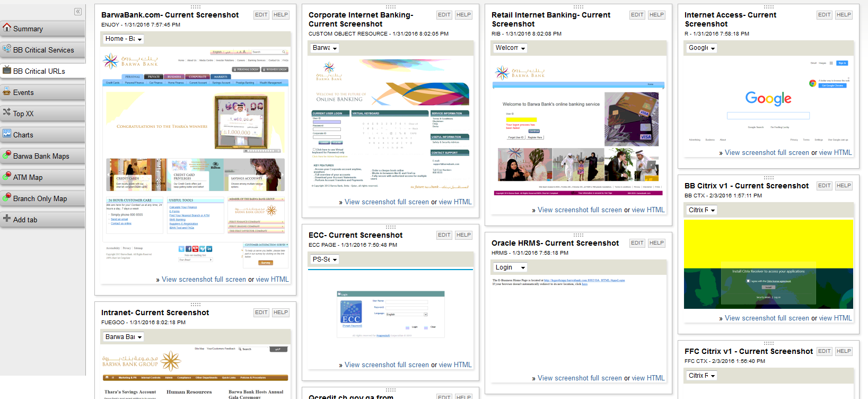Open the BB Critical Services tab
Image resolution: width=868 pixels, height=399 pixels.
(x=42, y=50)
